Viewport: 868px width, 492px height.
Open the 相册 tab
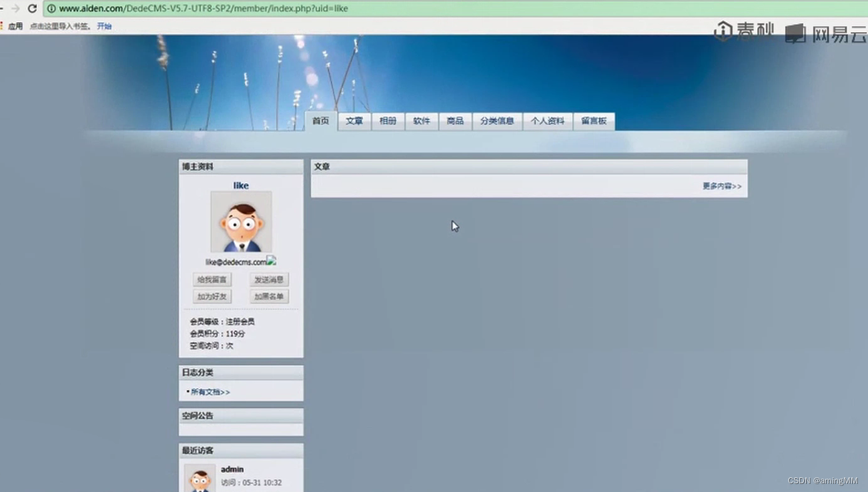[x=387, y=121]
